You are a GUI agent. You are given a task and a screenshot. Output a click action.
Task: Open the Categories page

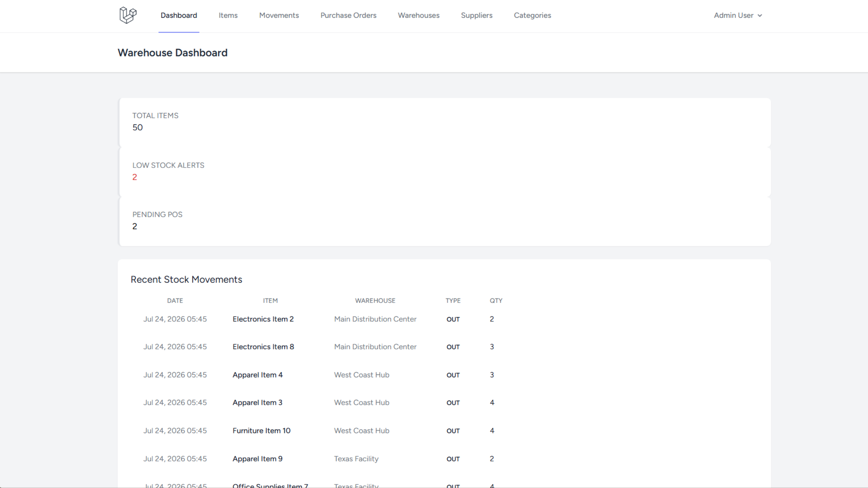pos(532,15)
